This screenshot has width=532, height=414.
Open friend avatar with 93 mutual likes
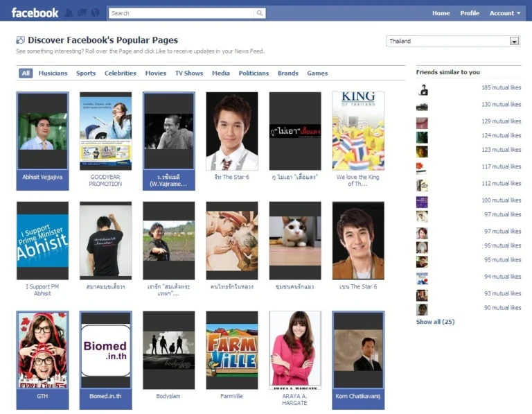pyautogui.click(x=422, y=295)
